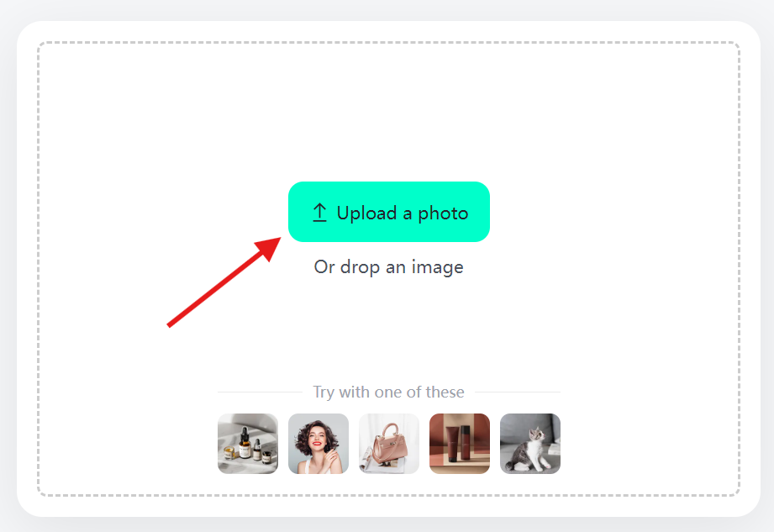Open the leather purse on magazine thumbnail

point(389,444)
